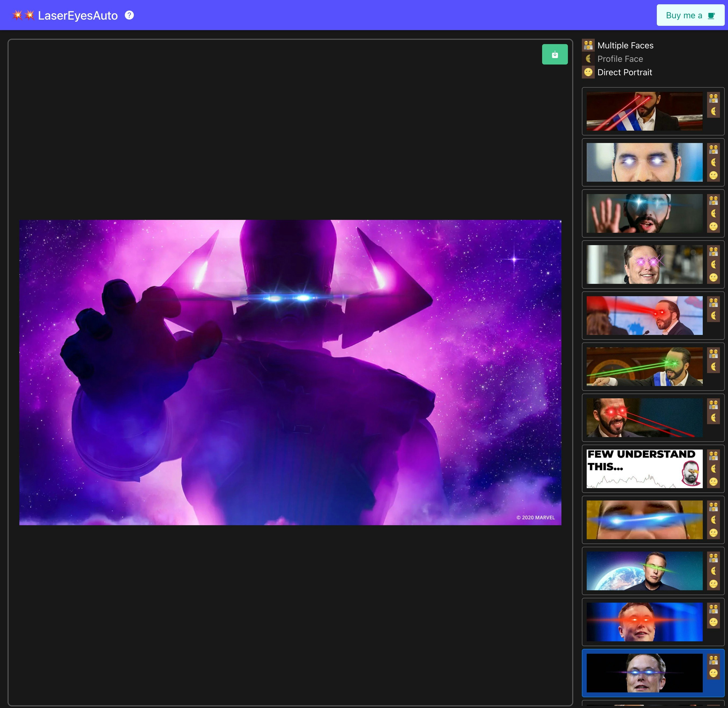Toggle the Multiple Faces filter
Image resolution: width=728 pixels, height=708 pixels.
point(625,45)
